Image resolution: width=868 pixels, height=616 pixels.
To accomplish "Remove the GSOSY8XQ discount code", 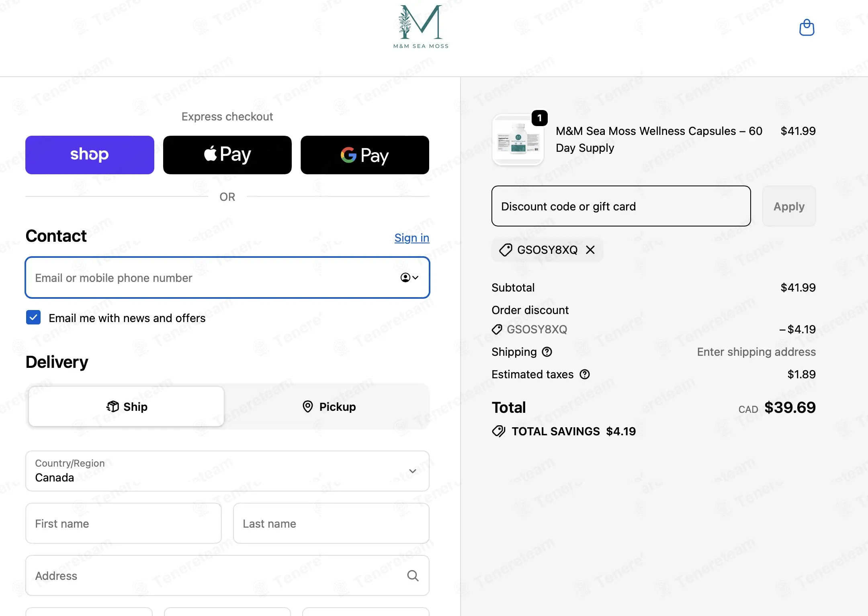I will (590, 250).
